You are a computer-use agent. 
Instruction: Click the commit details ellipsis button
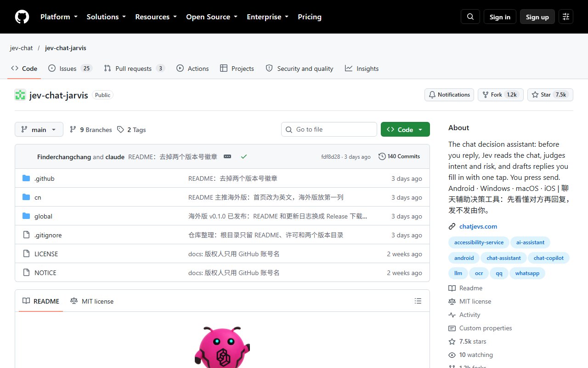click(x=227, y=156)
